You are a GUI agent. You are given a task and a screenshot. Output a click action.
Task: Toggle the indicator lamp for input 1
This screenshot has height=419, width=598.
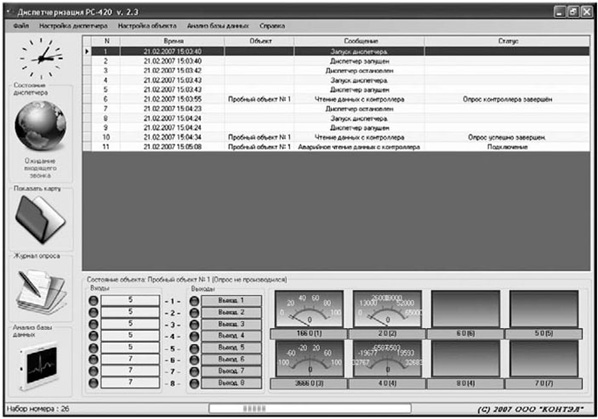coord(93,300)
